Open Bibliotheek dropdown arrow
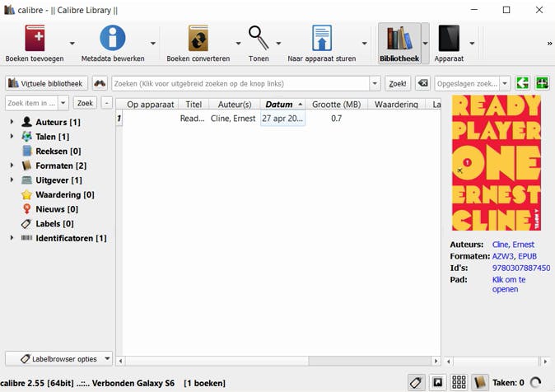The height and width of the screenshot is (392, 555). point(425,43)
